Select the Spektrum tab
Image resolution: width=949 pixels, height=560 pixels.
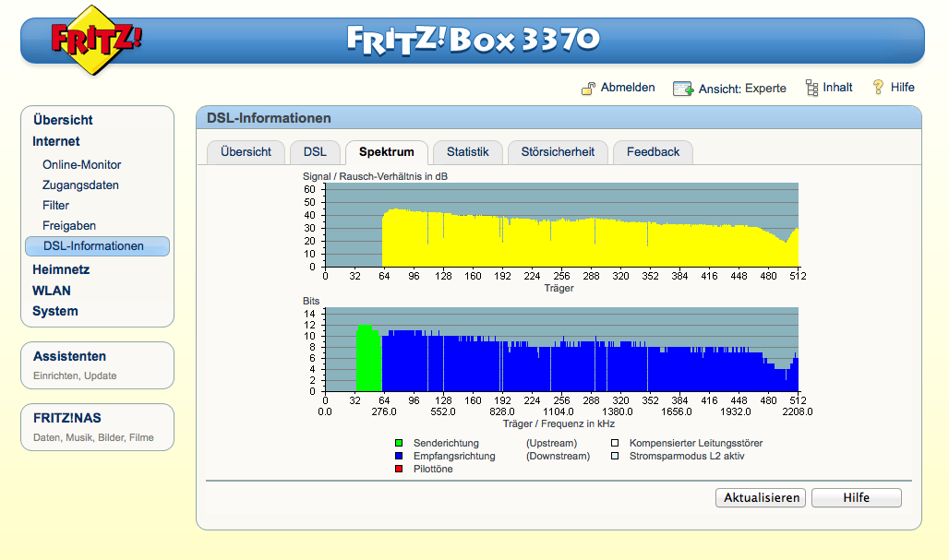[x=386, y=152]
